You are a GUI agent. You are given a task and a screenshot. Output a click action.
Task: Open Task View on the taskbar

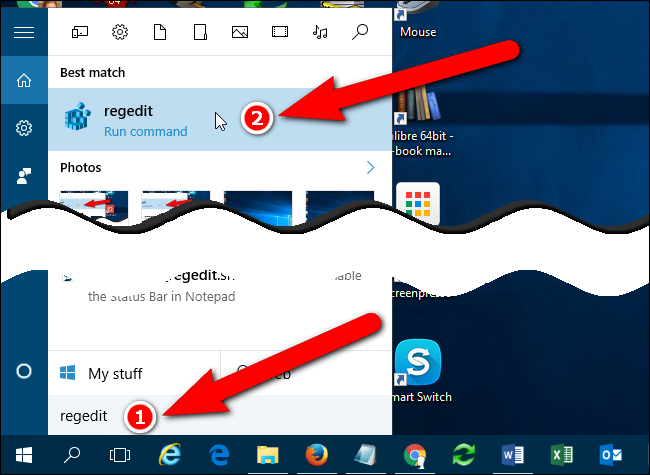click(x=120, y=455)
